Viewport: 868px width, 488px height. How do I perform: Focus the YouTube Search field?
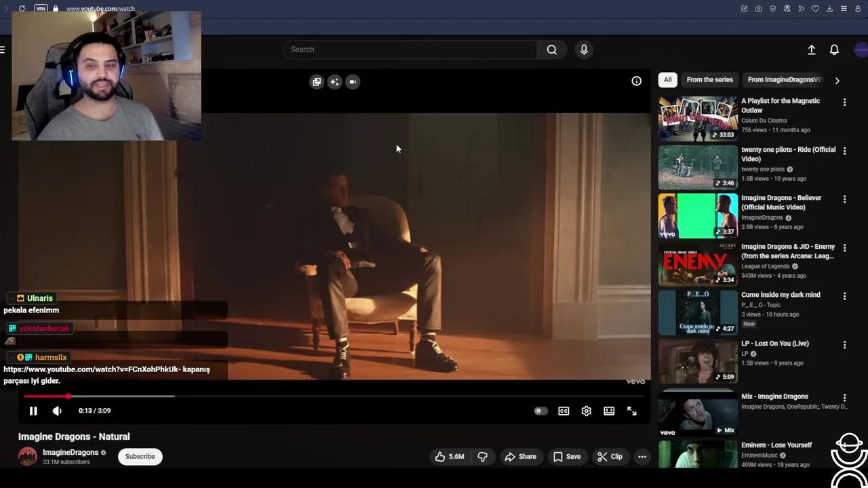point(410,49)
